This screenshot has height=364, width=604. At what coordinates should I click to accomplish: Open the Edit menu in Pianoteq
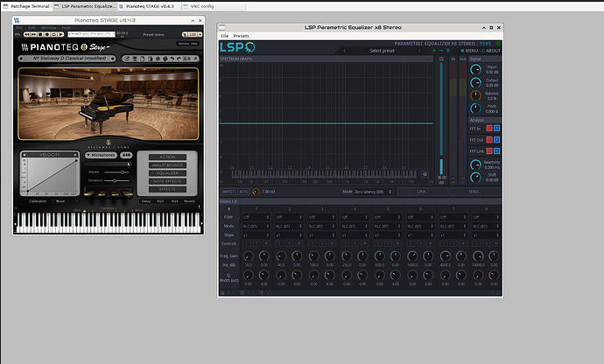tap(32, 28)
